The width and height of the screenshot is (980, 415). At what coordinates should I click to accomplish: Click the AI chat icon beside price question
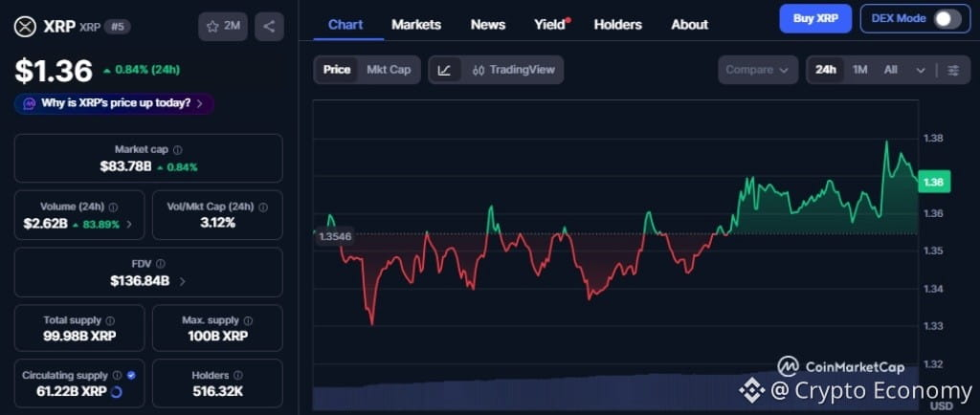[29, 103]
